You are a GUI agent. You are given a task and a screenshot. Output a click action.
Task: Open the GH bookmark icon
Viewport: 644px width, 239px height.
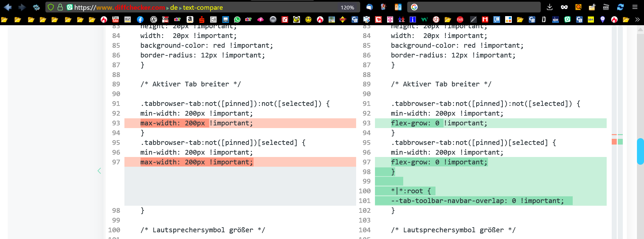[213, 19]
